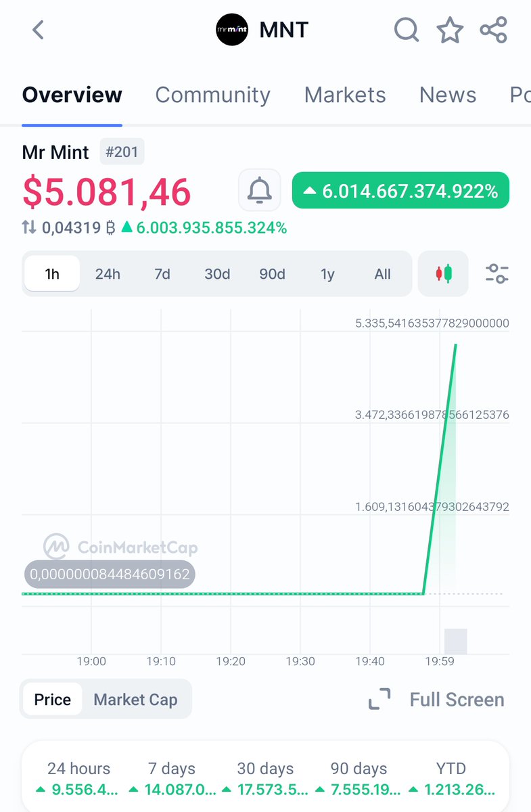Image resolution: width=531 pixels, height=812 pixels.
Task: Add MNT to watchlist star icon
Action: [x=450, y=30]
